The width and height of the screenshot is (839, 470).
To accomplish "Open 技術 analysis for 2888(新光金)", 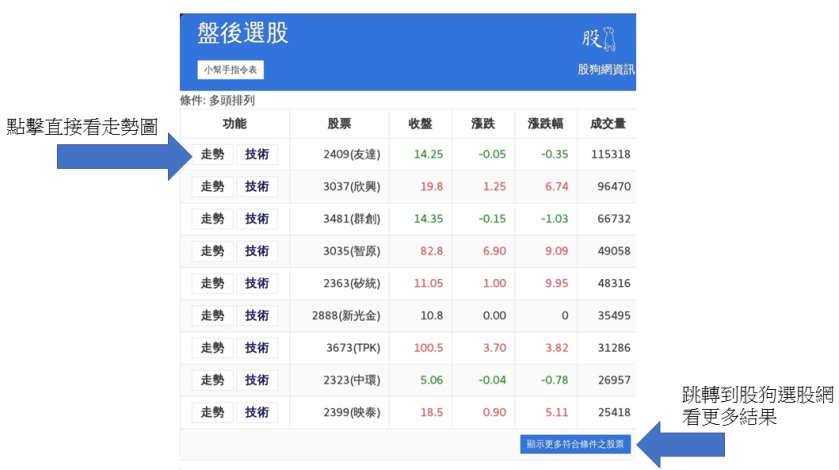I will pos(257,315).
